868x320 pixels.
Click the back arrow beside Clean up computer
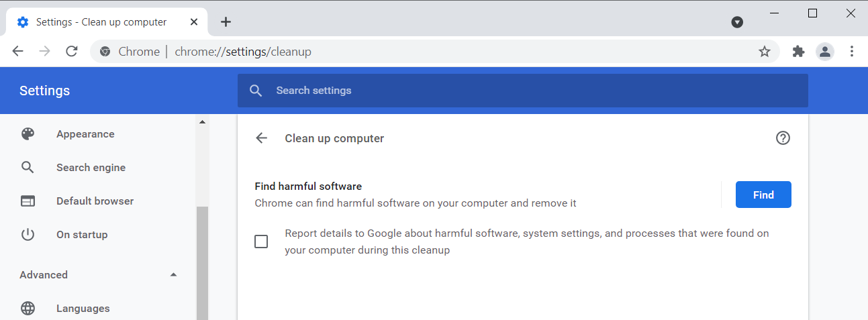click(262, 138)
